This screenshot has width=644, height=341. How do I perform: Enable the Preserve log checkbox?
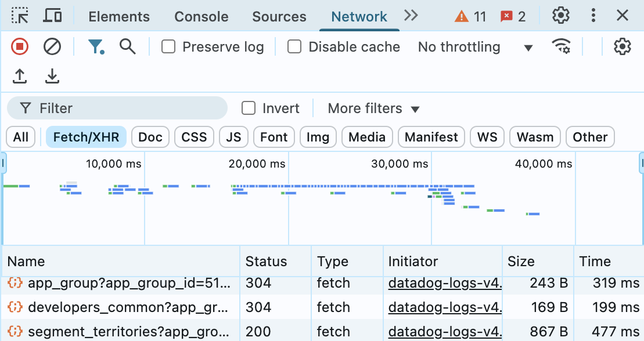168,46
